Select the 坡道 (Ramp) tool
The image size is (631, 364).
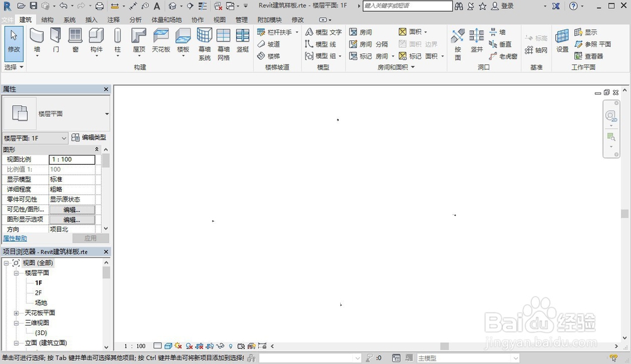268,44
